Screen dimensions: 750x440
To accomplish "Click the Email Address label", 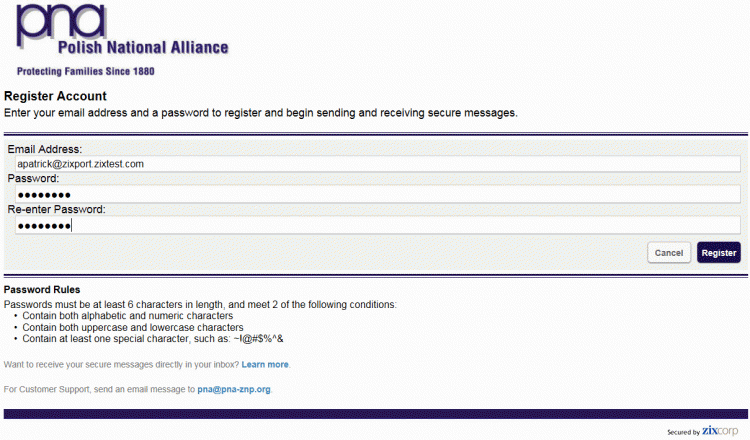I will (45, 149).
